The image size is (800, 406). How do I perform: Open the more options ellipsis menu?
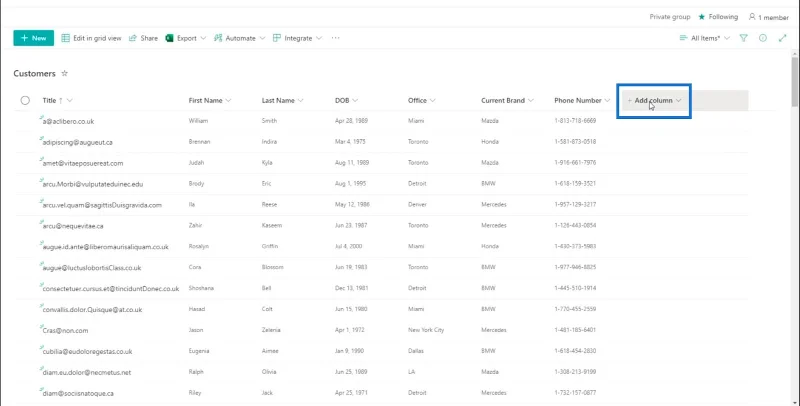pyautogui.click(x=335, y=38)
